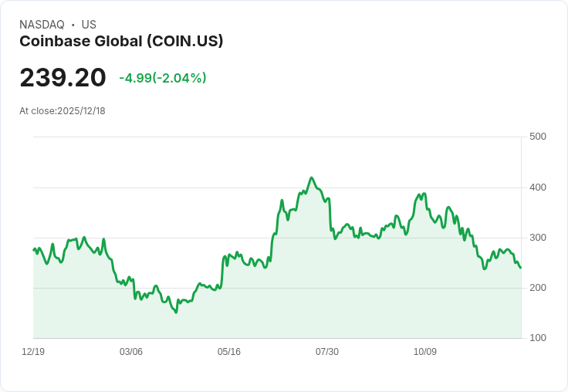Image resolution: width=568 pixels, height=392 pixels.
Task: Click the At close:2025/12/18 timestamp
Action: pos(63,111)
